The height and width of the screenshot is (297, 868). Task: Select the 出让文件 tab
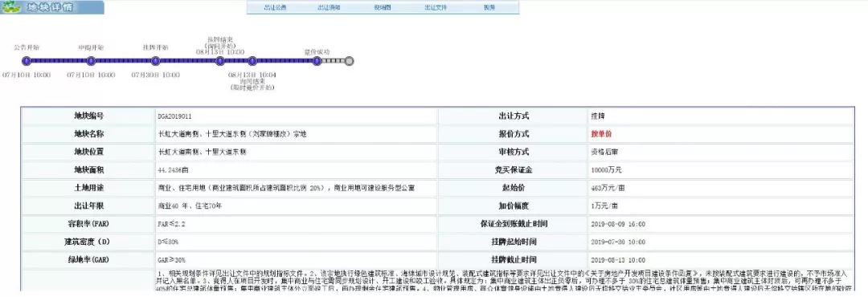click(436, 8)
